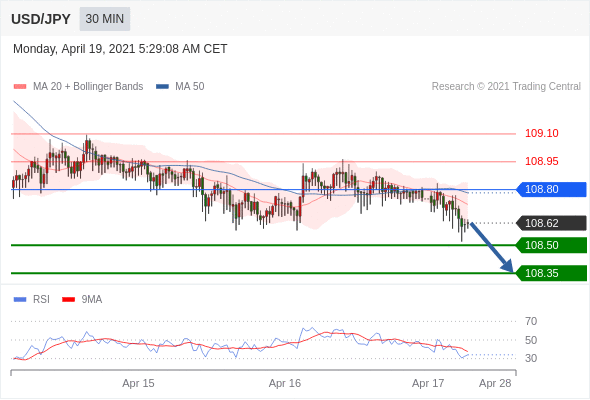Click the black 108.62 current price tag
Screen dimensions: 590x400
click(551, 223)
